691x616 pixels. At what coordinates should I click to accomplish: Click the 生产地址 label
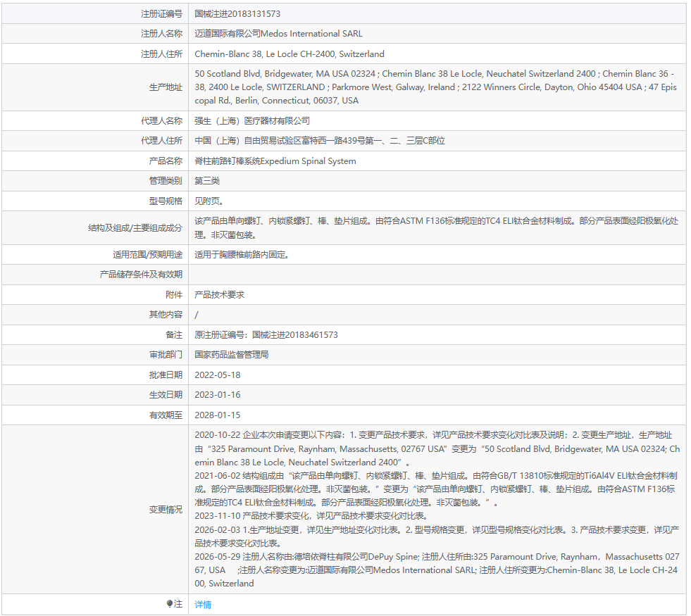(x=166, y=87)
